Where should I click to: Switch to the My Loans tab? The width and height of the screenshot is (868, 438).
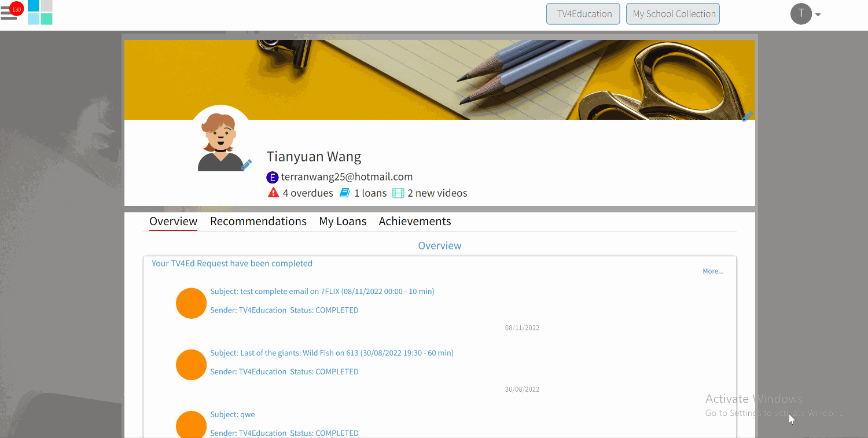pyautogui.click(x=343, y=222)
